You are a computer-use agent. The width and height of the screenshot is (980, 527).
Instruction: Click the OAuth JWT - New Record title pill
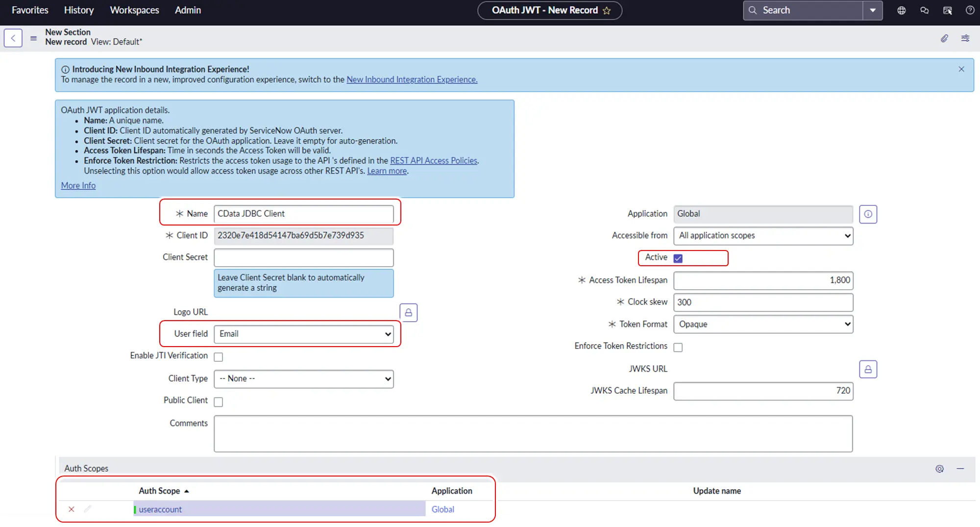coord(550,10)
